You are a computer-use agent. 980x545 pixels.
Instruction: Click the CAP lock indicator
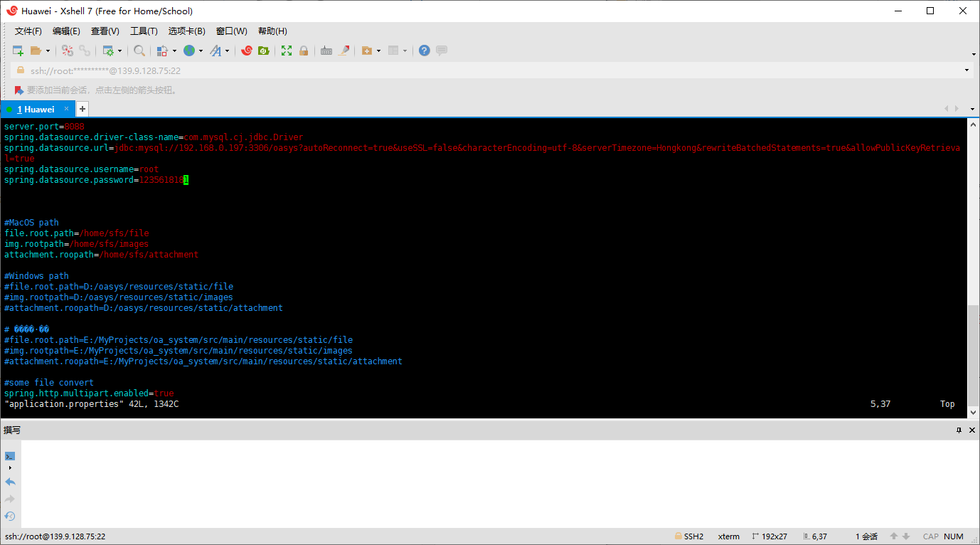930,536
